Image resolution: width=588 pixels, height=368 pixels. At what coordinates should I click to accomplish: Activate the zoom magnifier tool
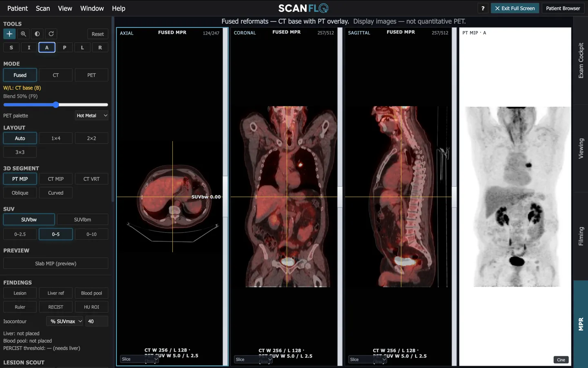tap(23, 34)
